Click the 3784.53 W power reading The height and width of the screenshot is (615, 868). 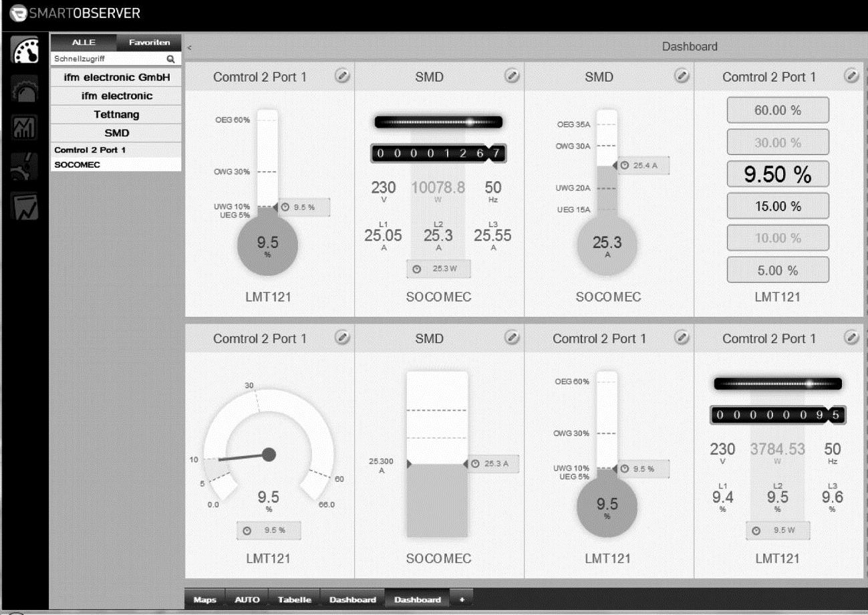click(x=778, y=452)
